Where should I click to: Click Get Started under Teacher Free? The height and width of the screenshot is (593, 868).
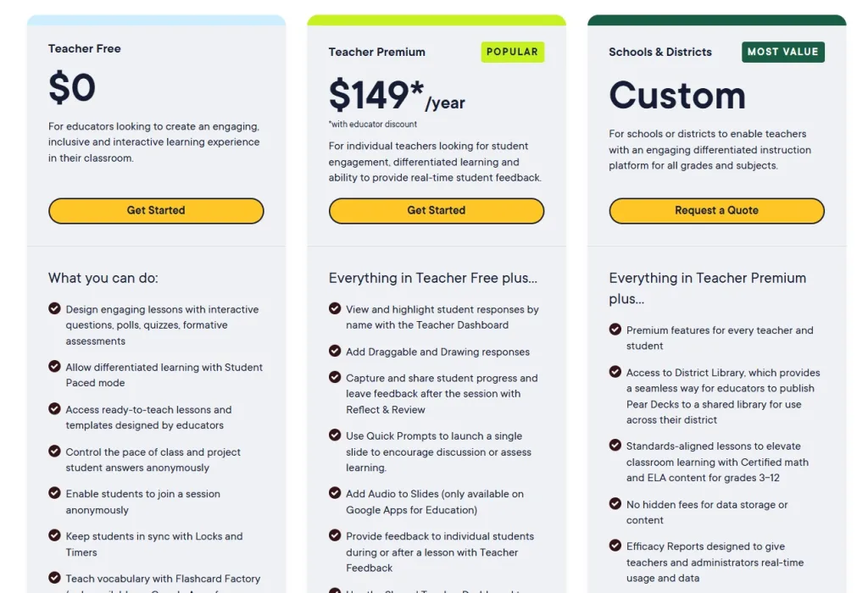click(156, 211)
